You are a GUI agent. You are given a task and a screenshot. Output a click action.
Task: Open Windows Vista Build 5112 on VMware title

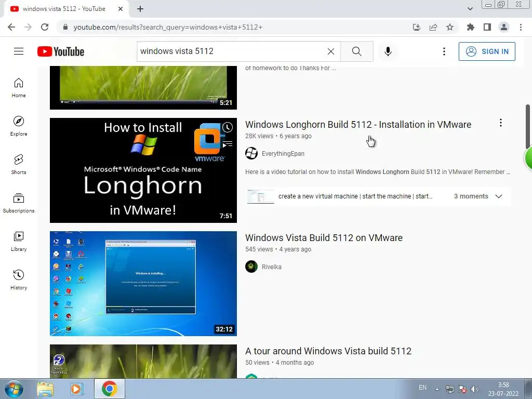324,238
